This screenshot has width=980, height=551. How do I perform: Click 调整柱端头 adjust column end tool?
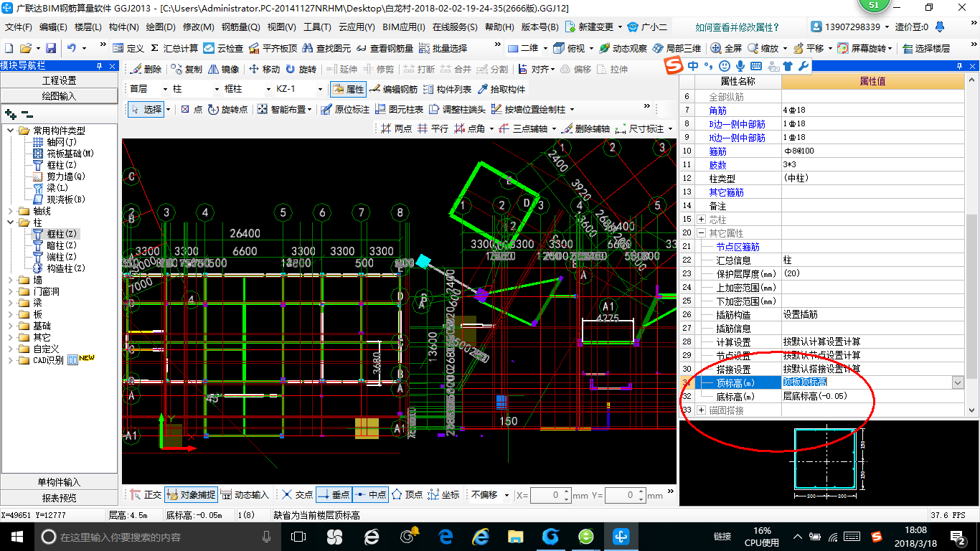point(457,110)
